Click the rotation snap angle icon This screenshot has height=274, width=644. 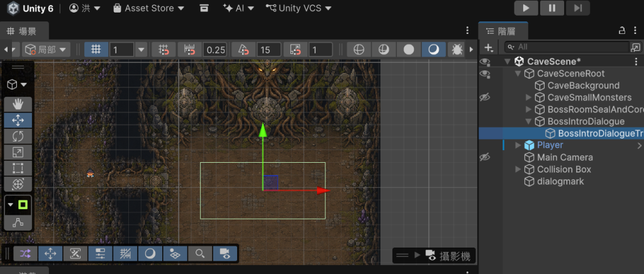coord(243,50)
